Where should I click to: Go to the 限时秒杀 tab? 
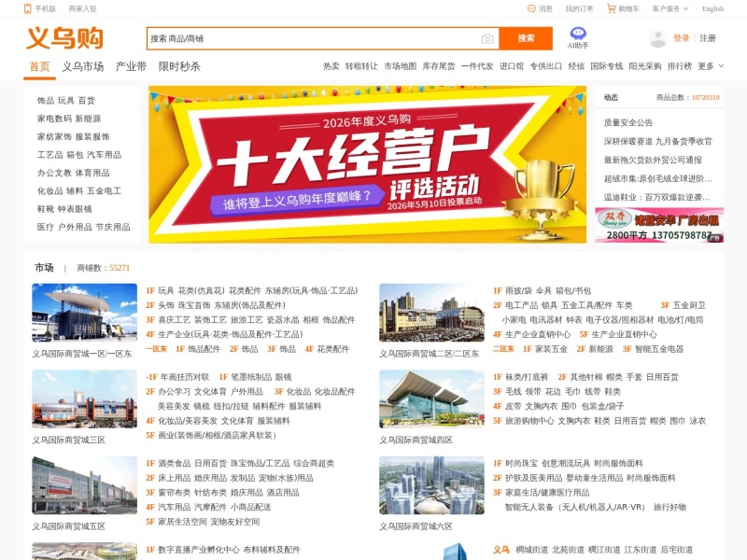click(179, 66)
